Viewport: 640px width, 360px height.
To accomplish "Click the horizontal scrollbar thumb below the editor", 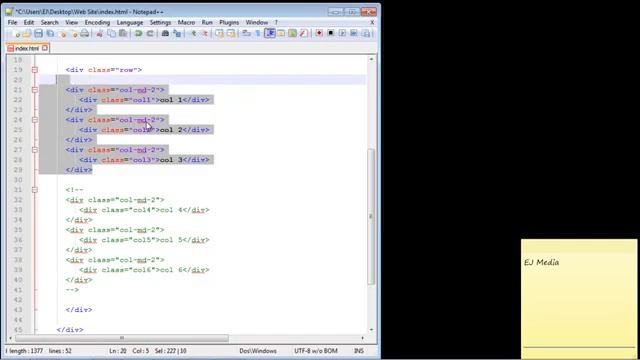I will [x=122, y=338].
